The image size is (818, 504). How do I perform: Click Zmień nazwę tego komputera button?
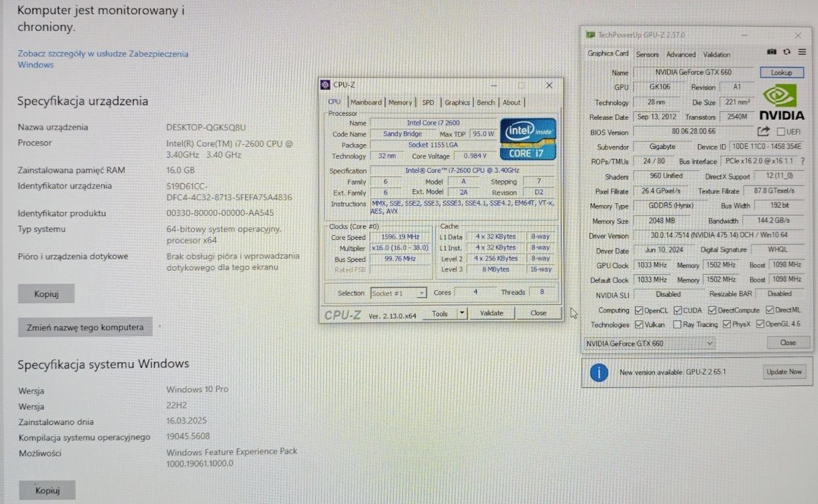click(85, 327)
